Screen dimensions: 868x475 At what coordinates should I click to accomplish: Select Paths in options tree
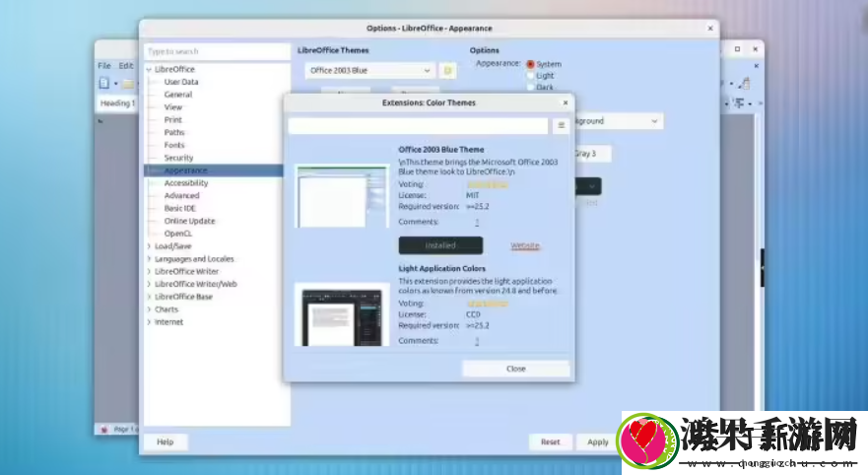tap(173, 132)
